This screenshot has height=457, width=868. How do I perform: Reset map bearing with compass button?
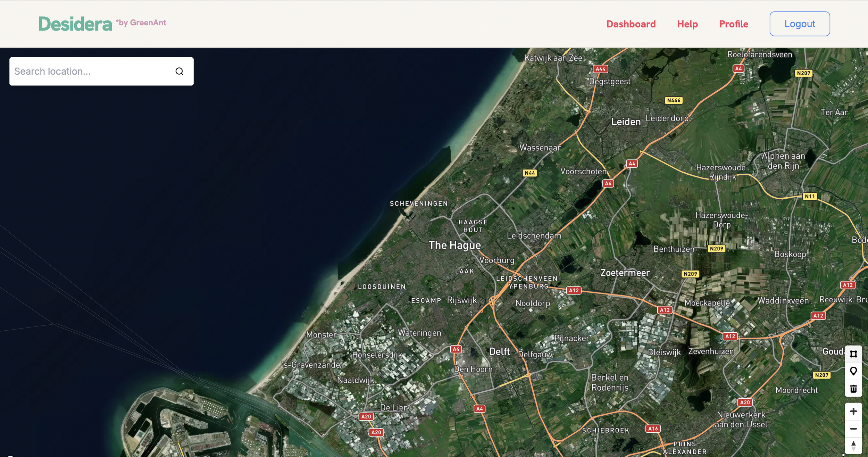coord(853,446)
